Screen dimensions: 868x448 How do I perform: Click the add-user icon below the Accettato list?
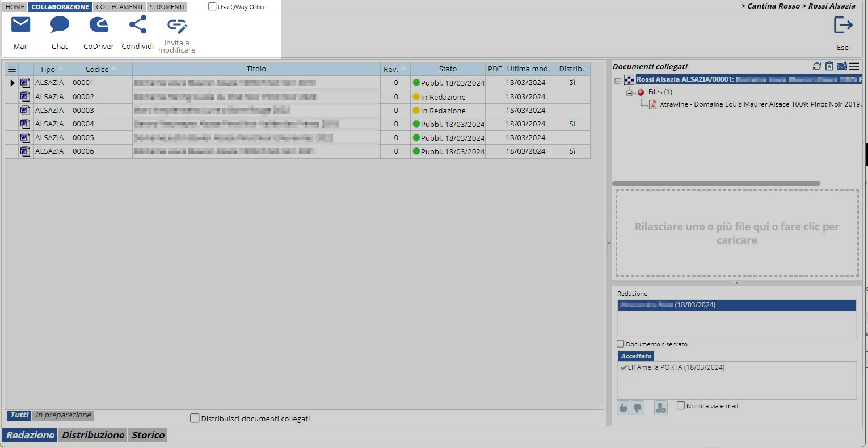pos(660,407)
